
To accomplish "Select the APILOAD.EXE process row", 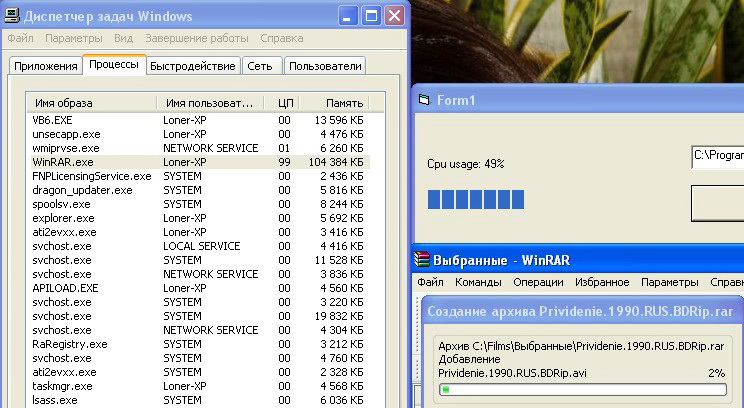I will pyautogui.click(x=200, y=288).
